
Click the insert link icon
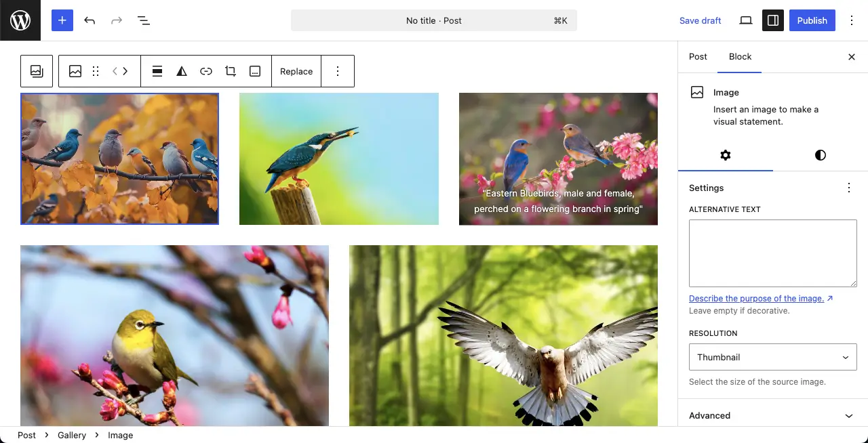pos(206,71)
